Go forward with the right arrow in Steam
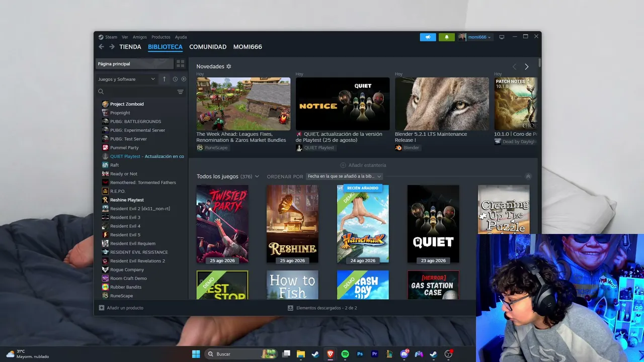The width and height of the screenshot is (644, 362). click(x=112, y=47)
